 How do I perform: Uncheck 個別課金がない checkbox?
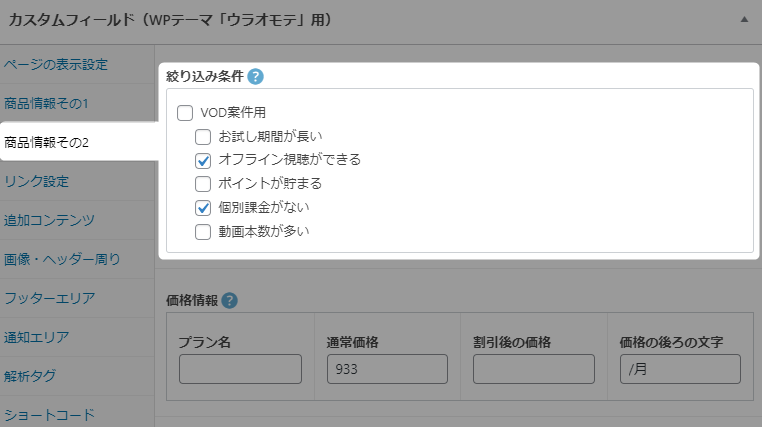pyautogui.click(x=203, y=208)
